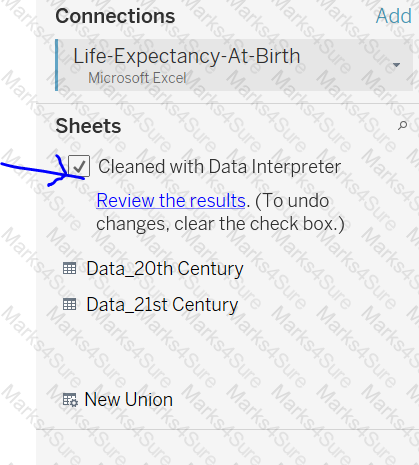Click the Data_21st Century table icon

pos(69,304)
